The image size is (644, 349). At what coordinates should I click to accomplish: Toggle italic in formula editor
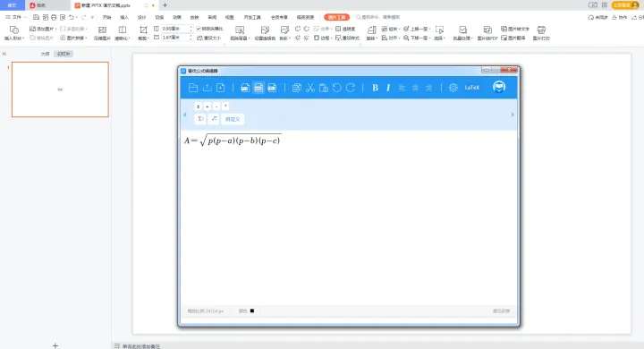[388, 88]
